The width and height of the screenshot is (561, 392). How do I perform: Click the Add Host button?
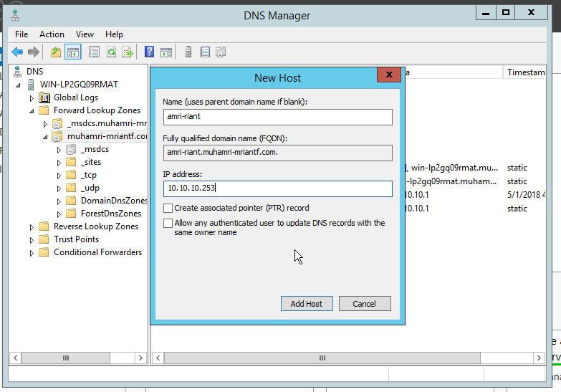307,304
